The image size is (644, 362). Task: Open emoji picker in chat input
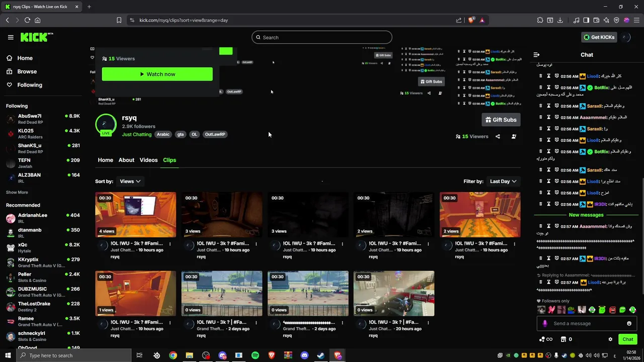[629, 323]
